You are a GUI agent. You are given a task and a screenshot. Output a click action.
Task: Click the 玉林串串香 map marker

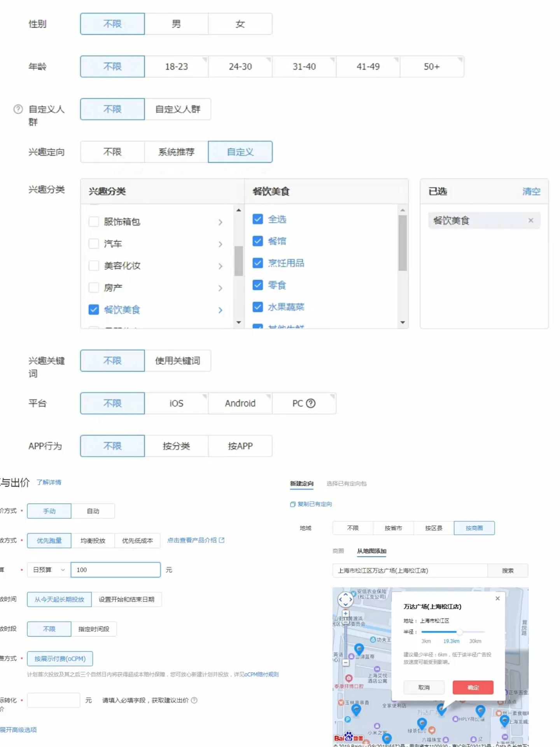point(341,703)
